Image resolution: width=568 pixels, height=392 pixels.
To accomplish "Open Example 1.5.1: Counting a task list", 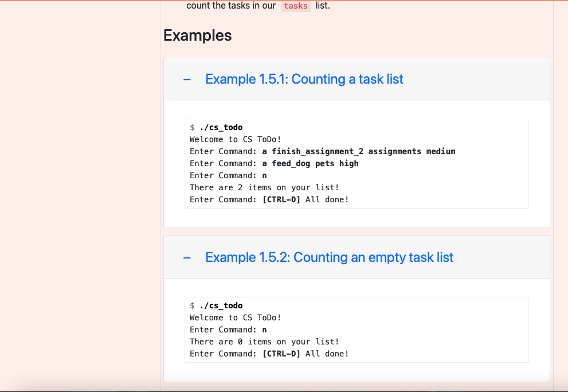I will (304, 79).
